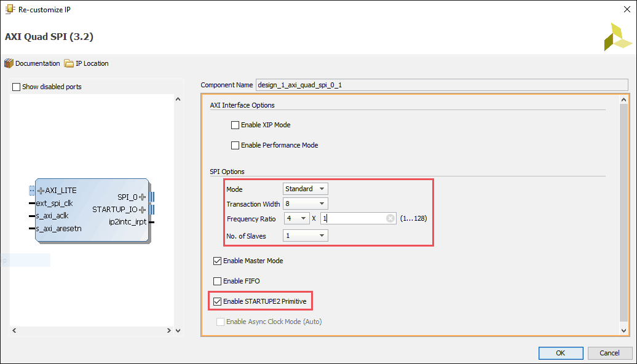The width and height of the screenshot is (637, 364).
Task: Open the Frequency Ratio dropdown showing 4
Action: tap(296, 218)
